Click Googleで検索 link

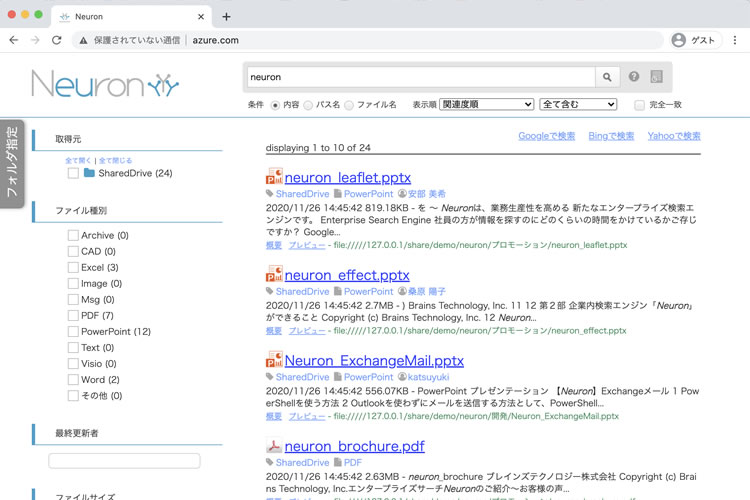[547, 136]
